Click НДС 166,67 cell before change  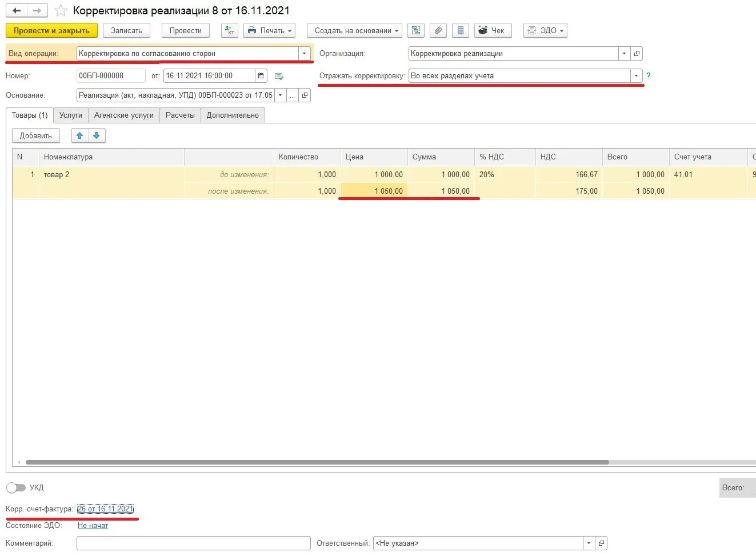click(569, 174)
